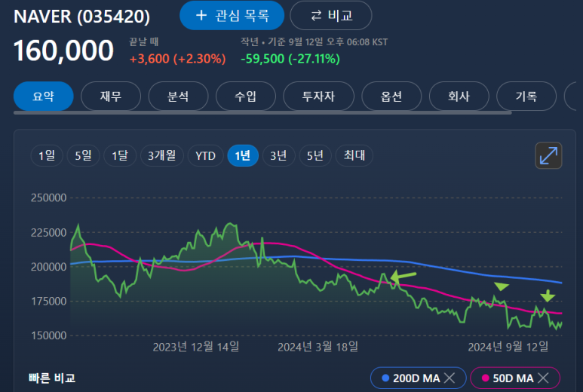Set chart range to 1일
This screenshot has width=583, height=392.
pyautogui.click(x=47, y=155)
